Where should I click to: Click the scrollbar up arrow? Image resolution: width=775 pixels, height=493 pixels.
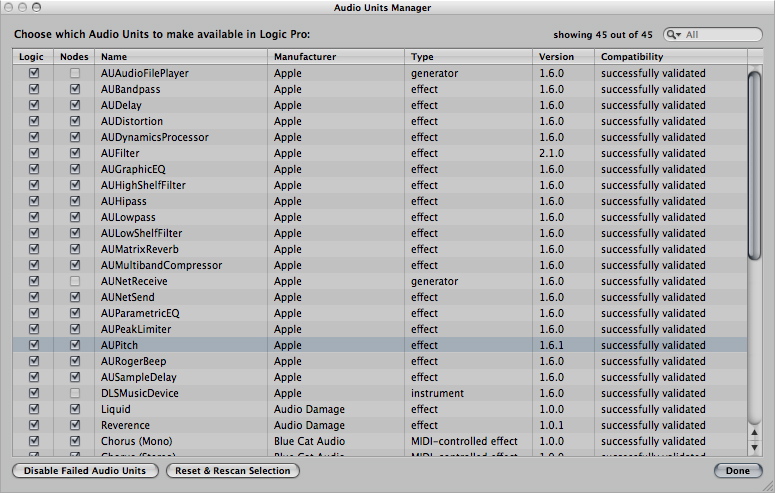point(754,433)
